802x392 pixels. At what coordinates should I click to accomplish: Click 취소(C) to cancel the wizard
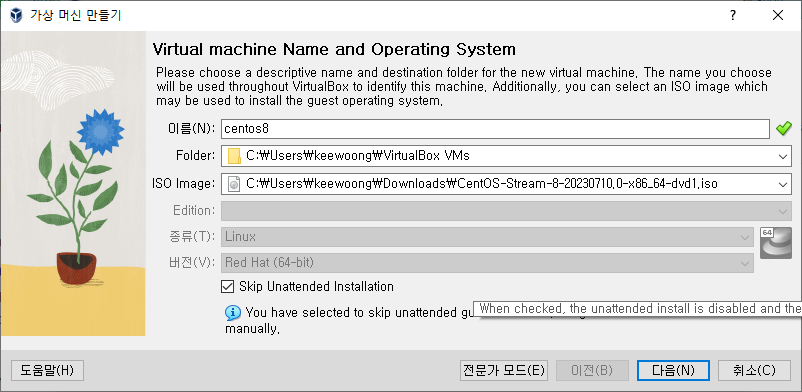[754, 370]
